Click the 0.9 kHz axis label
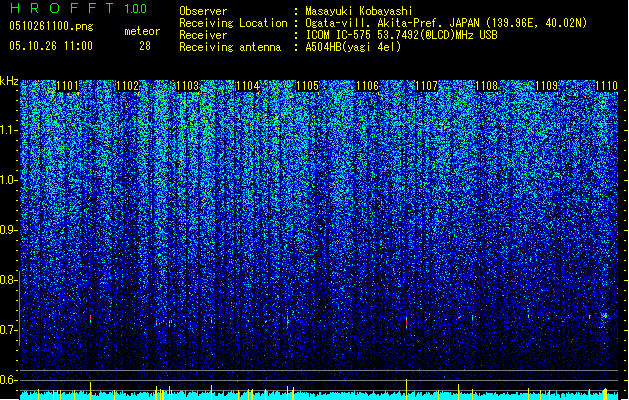Viewport: 629px width, 400px height. tap(9, 230)
